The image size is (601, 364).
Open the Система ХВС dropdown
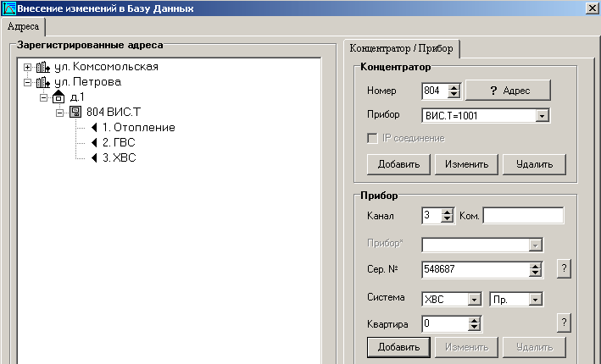coord(474,300)
